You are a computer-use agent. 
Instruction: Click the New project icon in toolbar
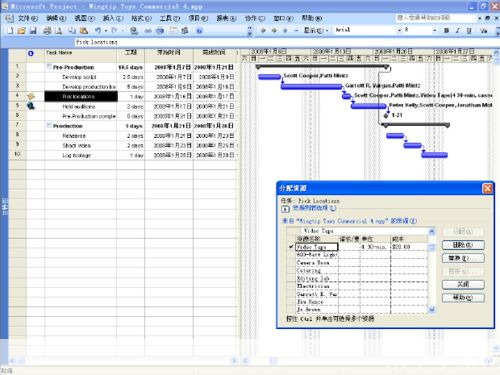click(10, 31)
